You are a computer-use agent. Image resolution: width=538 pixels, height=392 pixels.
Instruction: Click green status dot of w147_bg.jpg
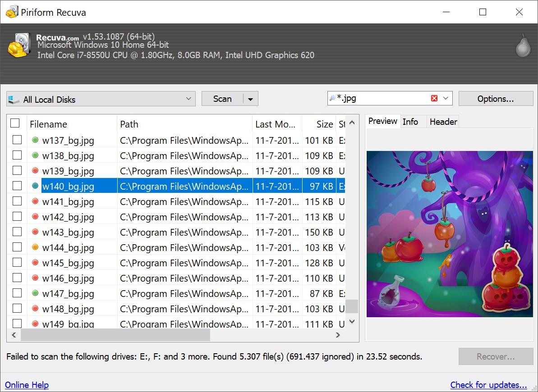tap(35, 293)
